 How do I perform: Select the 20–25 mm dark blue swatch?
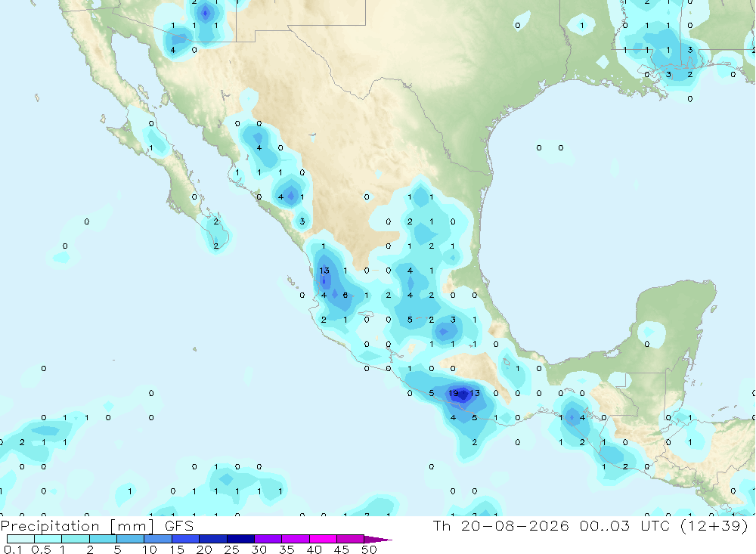point(213,539)
